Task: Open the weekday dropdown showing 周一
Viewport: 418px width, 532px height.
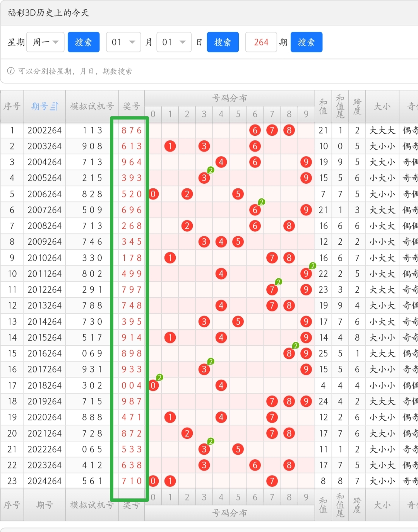Action: (x=45, y=42)
